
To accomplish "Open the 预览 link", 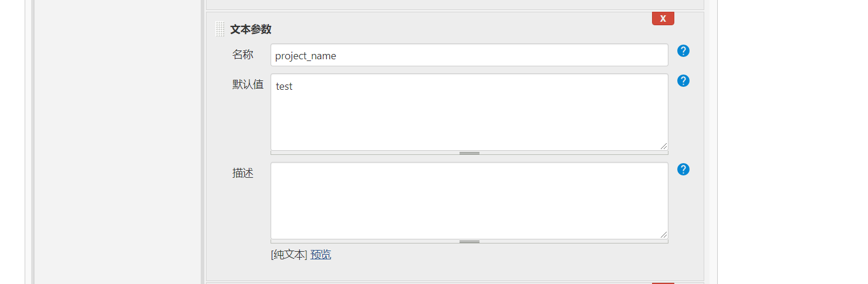I will pos(320,255).
